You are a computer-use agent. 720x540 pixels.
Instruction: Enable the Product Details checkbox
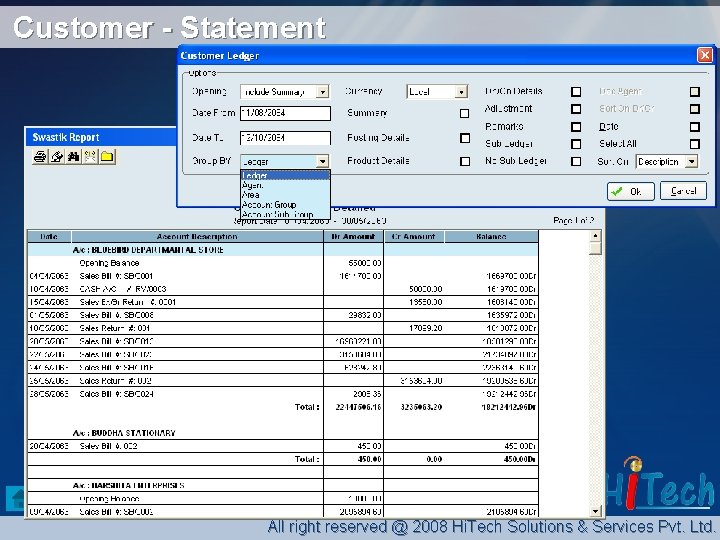pos(465,161)
